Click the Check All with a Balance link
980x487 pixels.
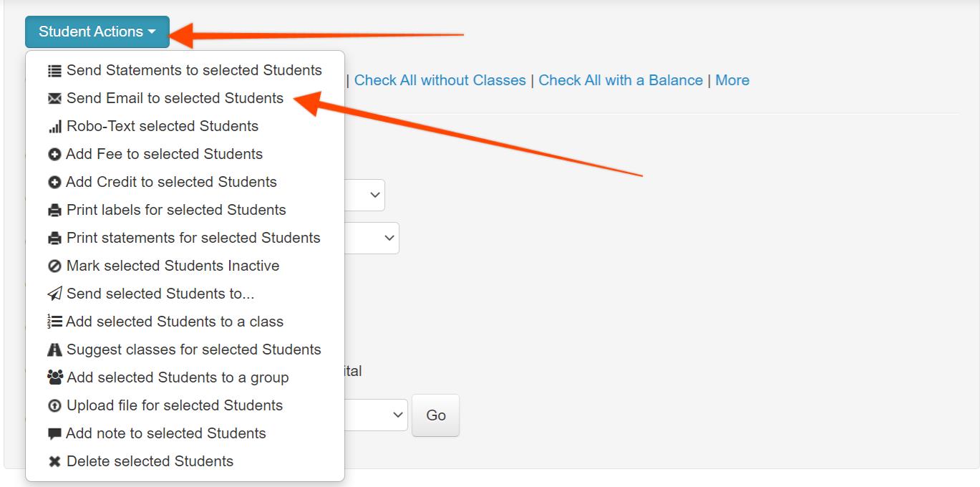(x=621, y=80)
